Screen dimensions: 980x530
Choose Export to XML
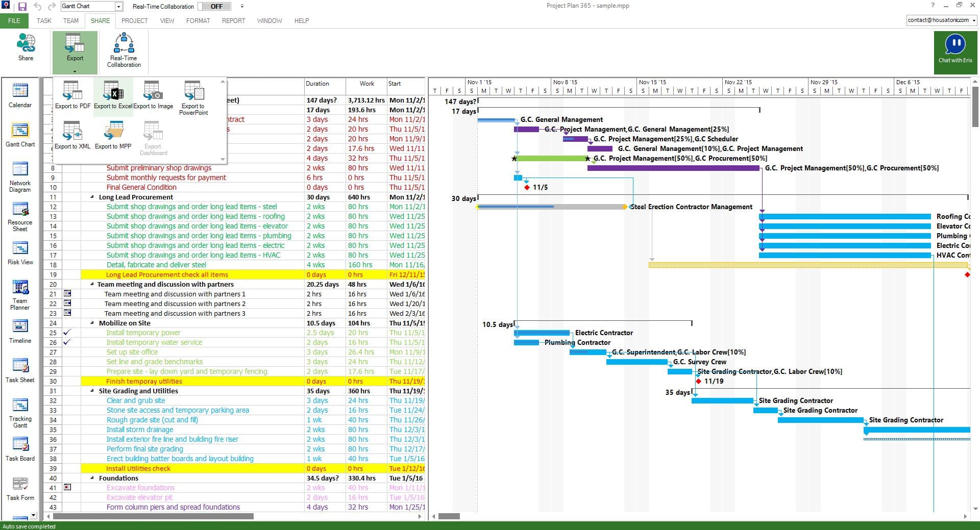(x=72, y=135)
